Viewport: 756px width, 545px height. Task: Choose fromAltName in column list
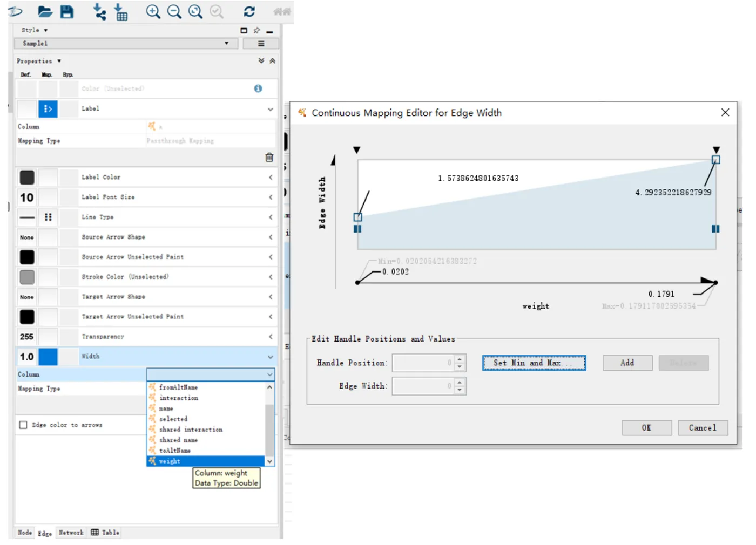pyautogui.click(x=206, y=387)
